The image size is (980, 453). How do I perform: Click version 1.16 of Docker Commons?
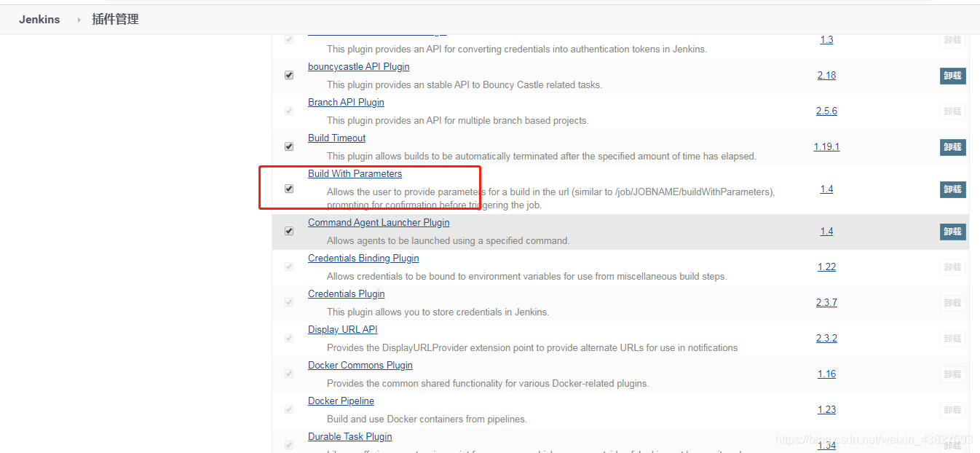[x=826, y=374]
